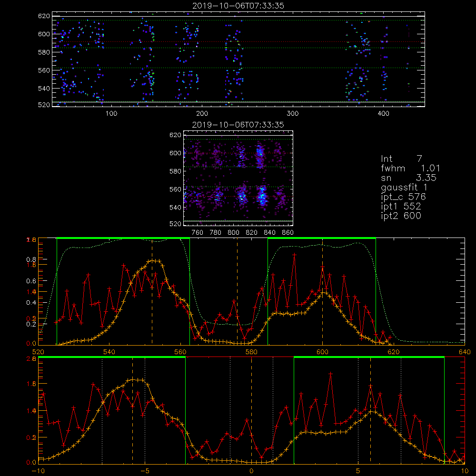
Task: Click y-axis label 620 of top image
Action: coord(44,16)
